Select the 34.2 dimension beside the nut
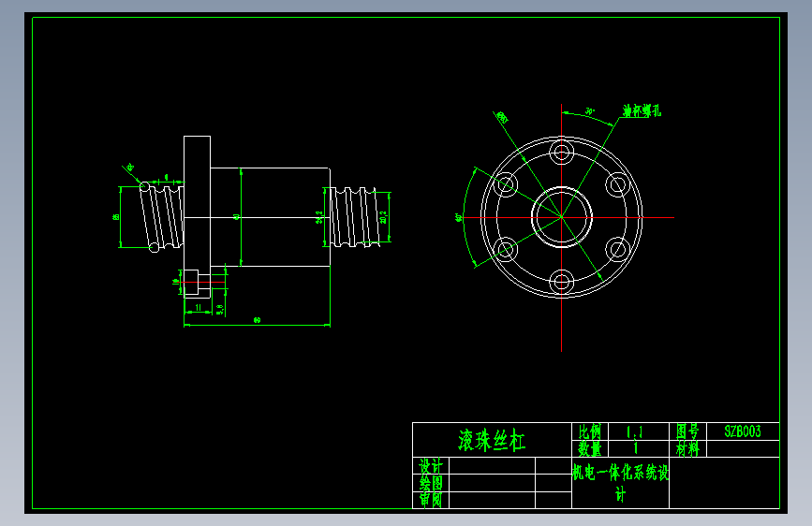 [x=319, y=217]
